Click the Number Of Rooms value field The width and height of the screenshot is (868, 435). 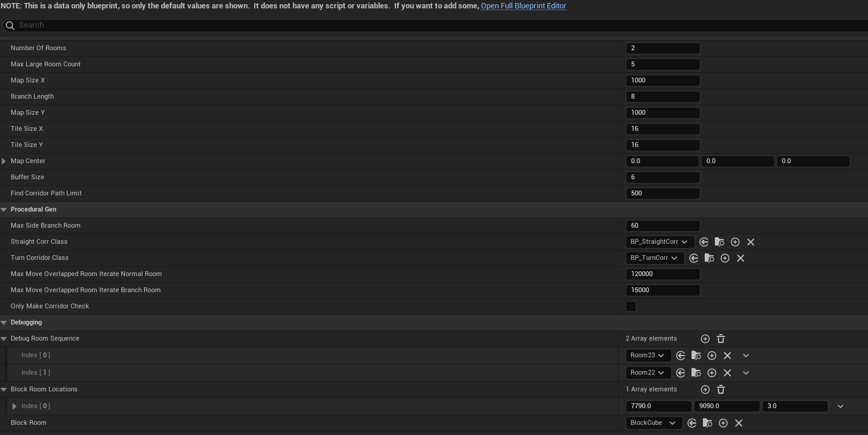[662, 48]
